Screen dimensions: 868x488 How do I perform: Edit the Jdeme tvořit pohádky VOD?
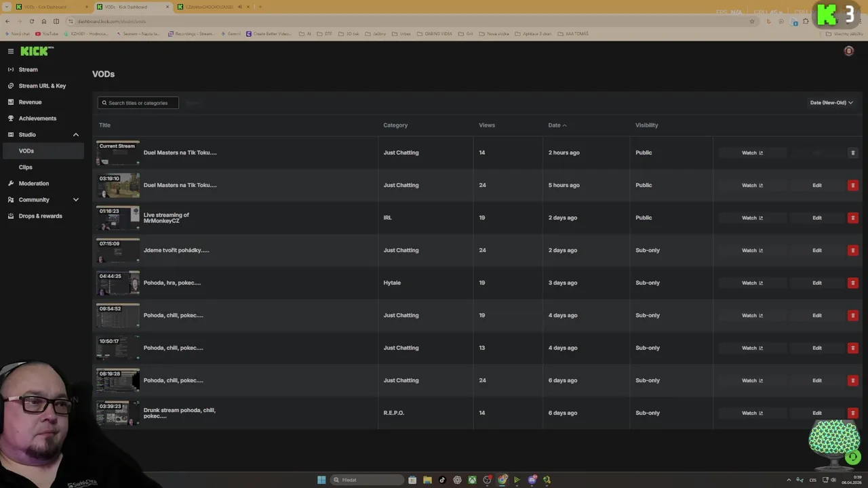817,250
